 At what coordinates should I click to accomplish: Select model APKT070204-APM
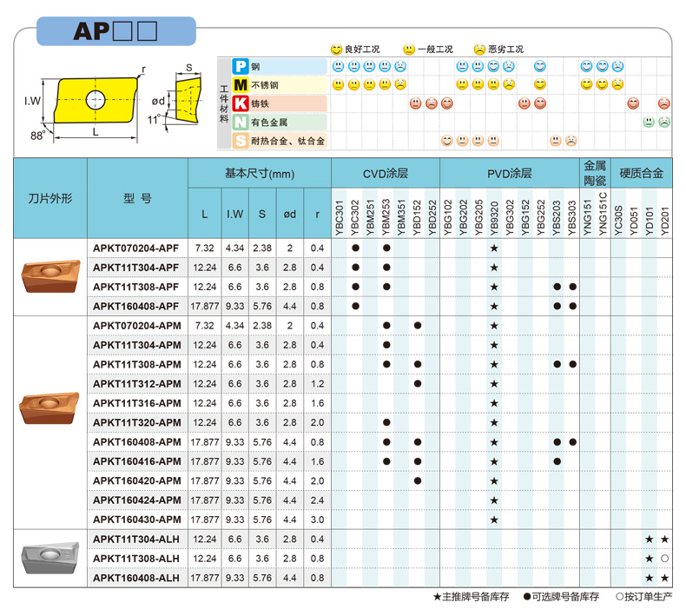pos(137,326)
